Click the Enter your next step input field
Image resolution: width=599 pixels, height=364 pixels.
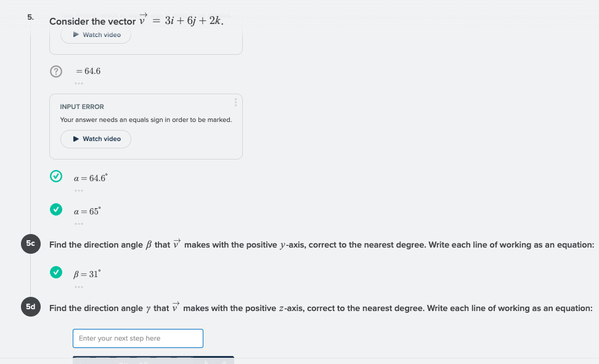click(x=137, y=338)
